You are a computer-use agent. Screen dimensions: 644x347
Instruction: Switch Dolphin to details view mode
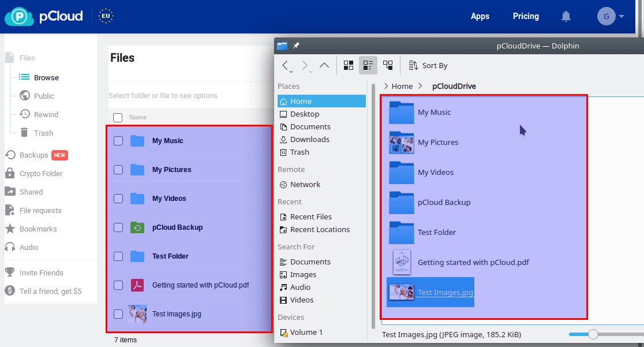coord(368,65)
